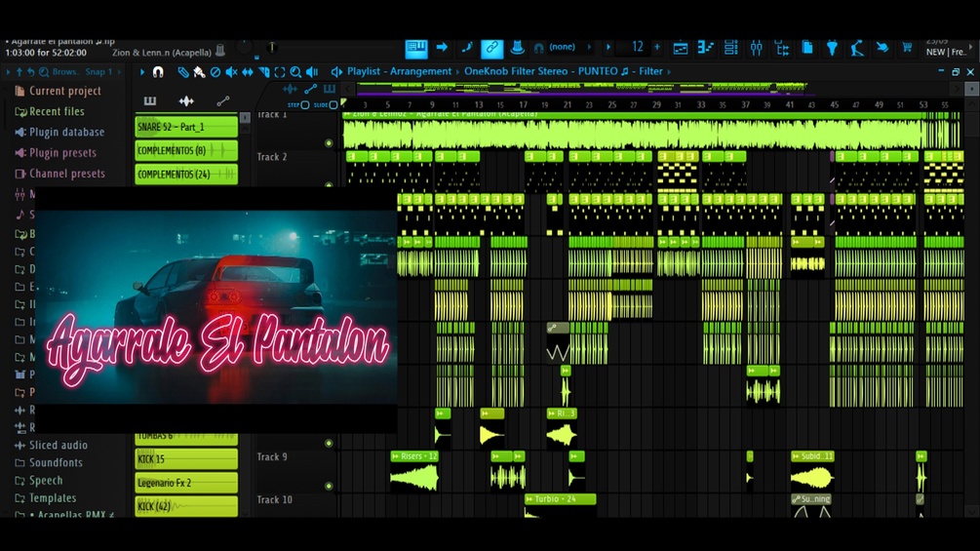The width and height of the screenshot is (980, 551).
Task: Click the pattern number 12 field
Action: 635,47
